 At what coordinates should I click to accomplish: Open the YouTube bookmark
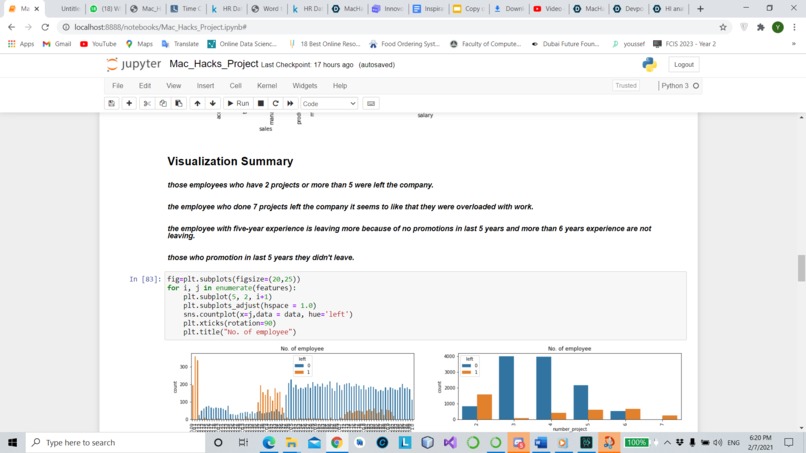pos(98,44)
